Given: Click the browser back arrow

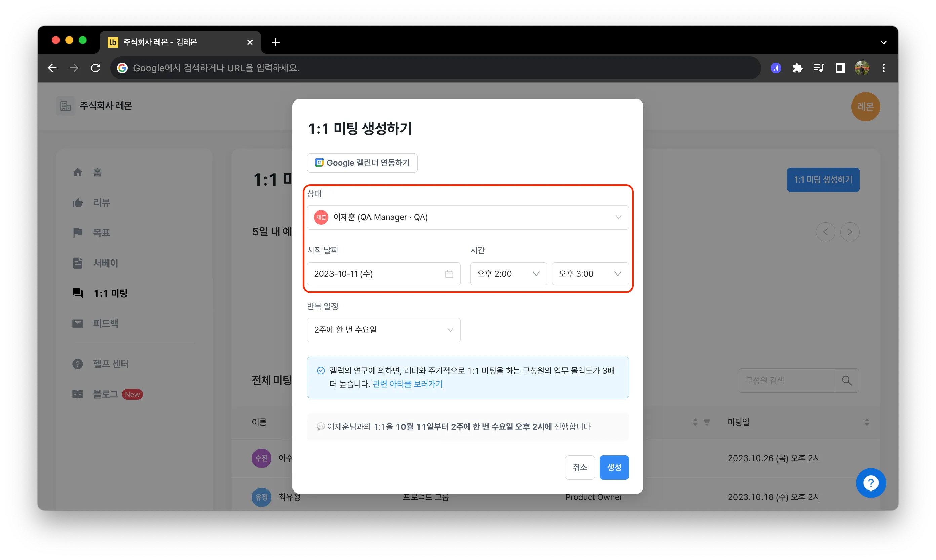Looking at the screenshot, I should click(x=52, y=68).
